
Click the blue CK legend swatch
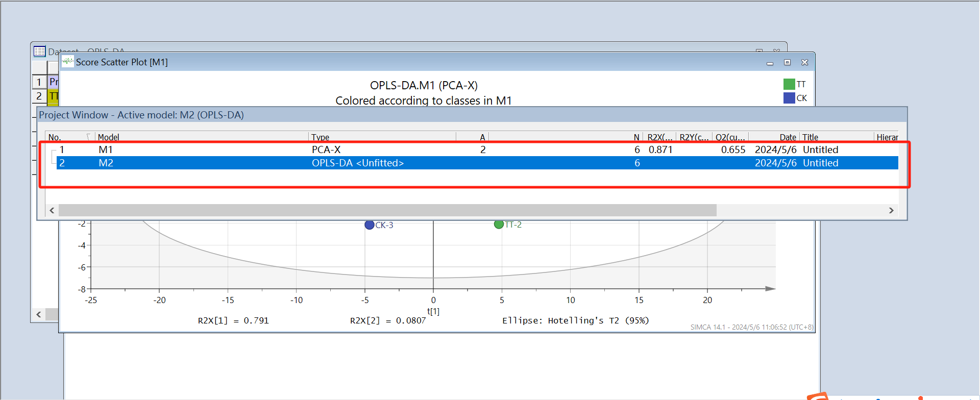(789, 98)
